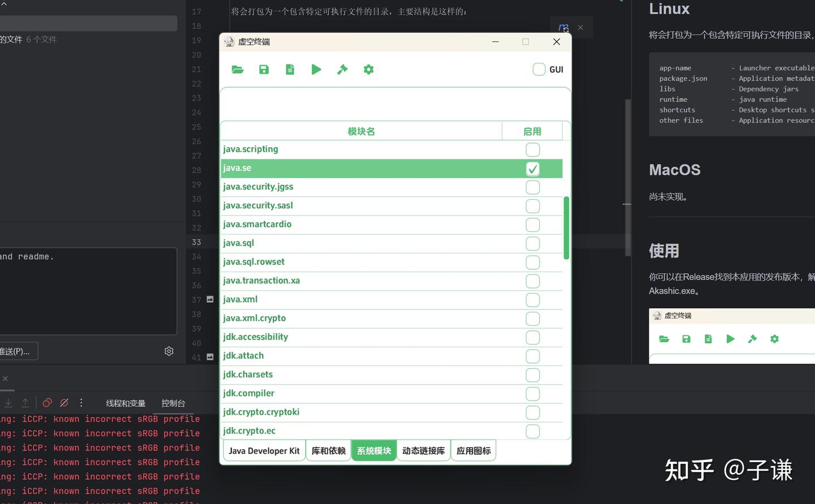
Task: Click the save disk icon in 虚空终端
Action: (x=264, y=70)
